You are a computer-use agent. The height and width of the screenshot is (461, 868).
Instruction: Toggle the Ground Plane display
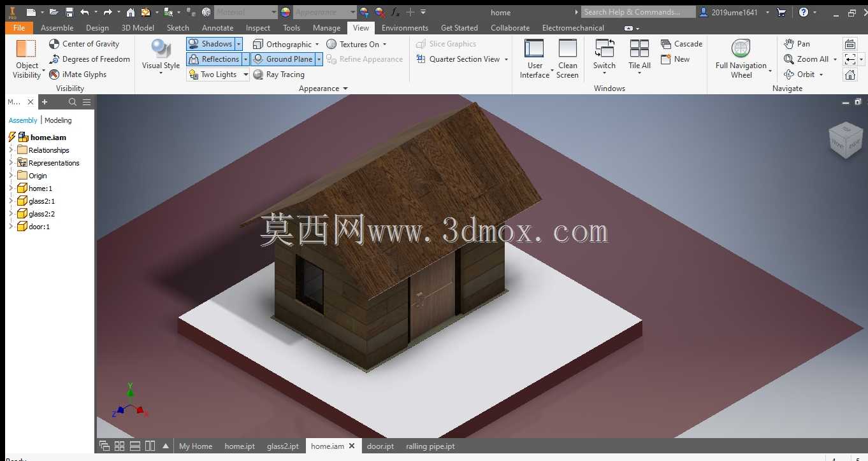(x=283, y=59)
